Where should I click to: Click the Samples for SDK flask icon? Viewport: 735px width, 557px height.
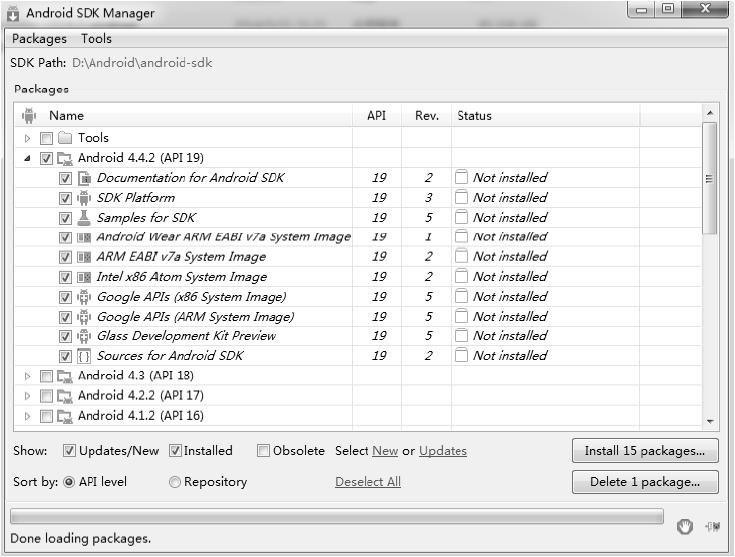click(84, 218)
